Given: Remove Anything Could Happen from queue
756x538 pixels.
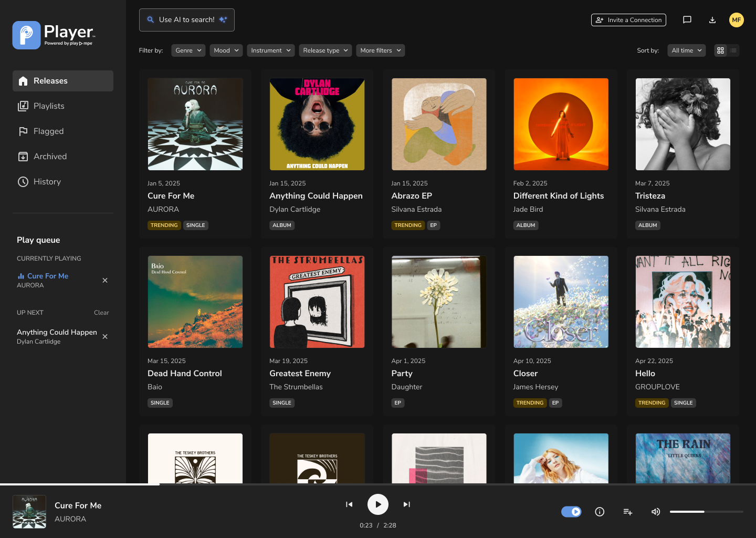Looking at the screenshot, I should point(105,336).
